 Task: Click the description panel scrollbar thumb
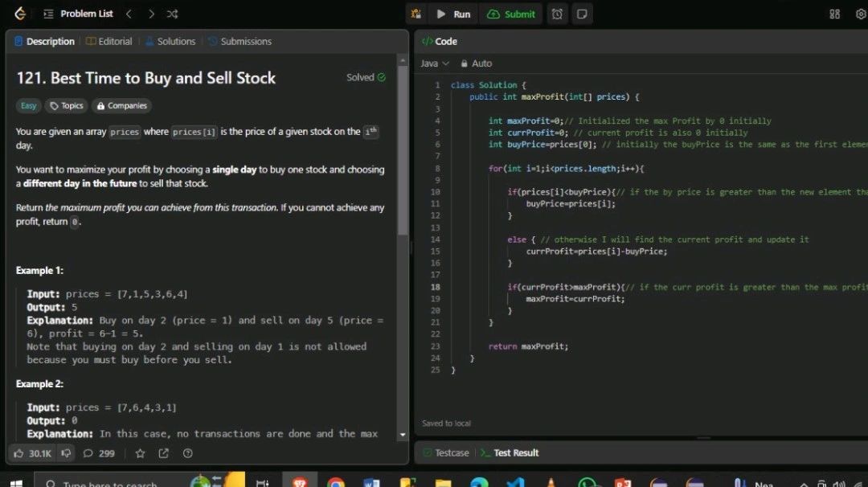pyautogui.click(x=403, y=149)
